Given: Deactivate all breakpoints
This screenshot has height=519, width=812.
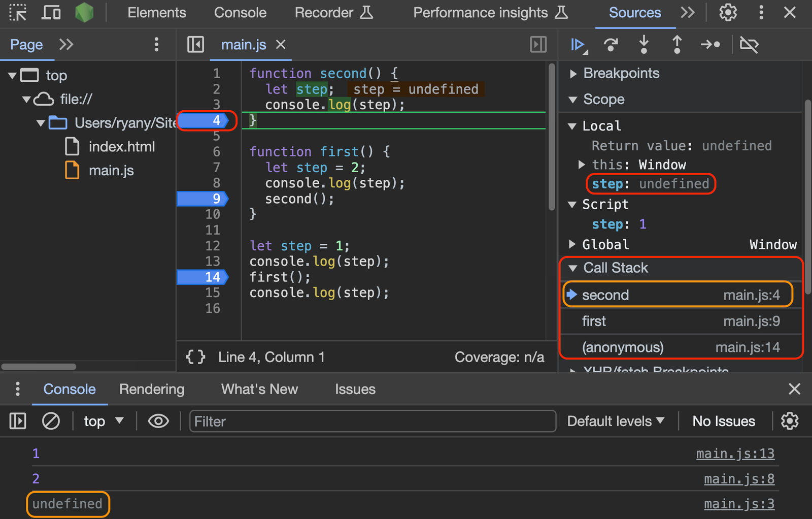Looking at the screenshot, I should click(750, 45).
